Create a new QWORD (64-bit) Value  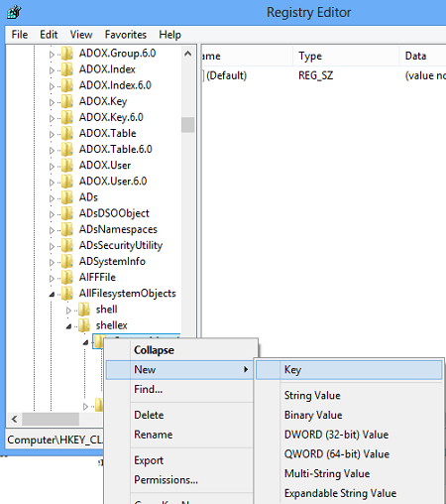pyautogui.click(x=349, y=454)
